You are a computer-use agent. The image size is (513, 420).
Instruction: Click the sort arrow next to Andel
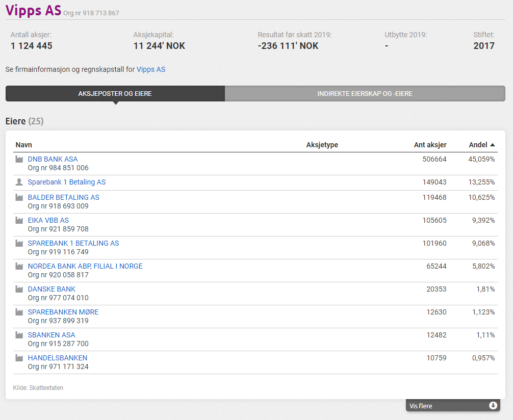[x=493, y=145]
